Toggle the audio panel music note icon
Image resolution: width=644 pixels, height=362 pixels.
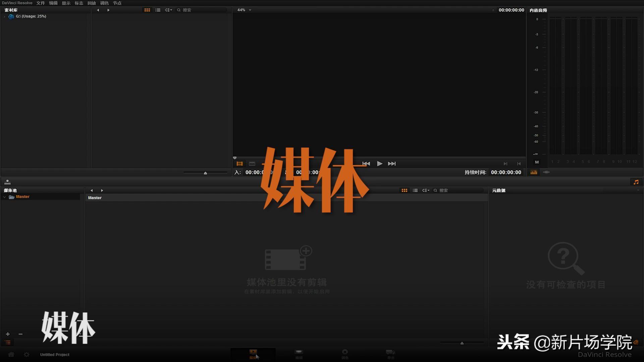tap(636, 182)
